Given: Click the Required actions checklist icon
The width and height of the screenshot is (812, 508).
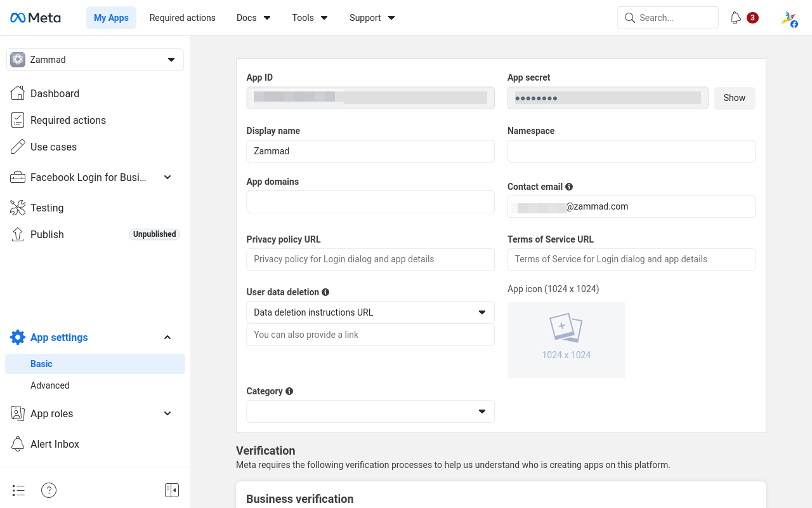Looking at the screenshot, I should click(18, 120).
